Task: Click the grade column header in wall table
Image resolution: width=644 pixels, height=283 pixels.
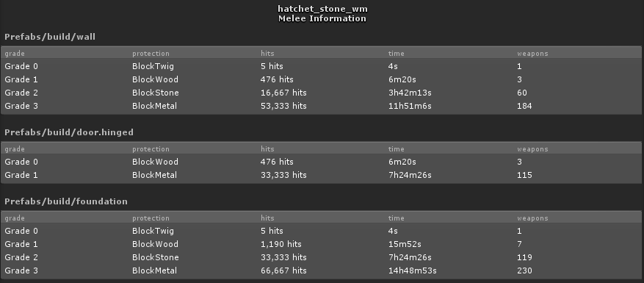Action: 15,54
